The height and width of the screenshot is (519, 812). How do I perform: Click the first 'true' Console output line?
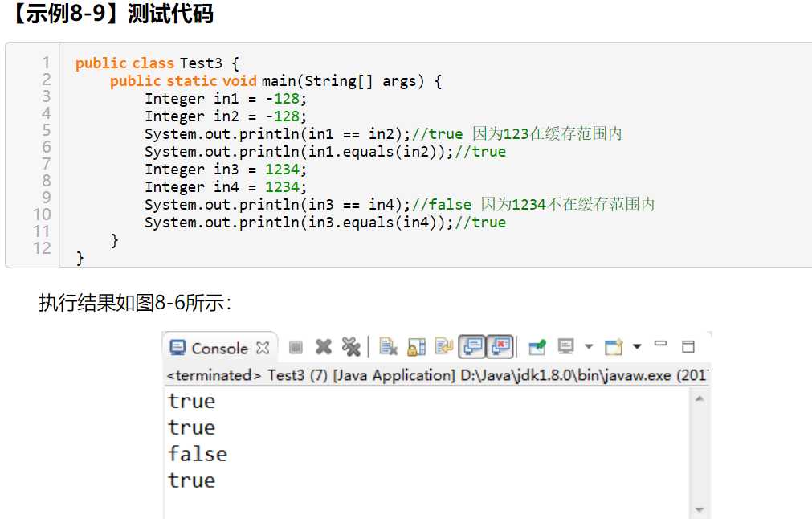[191, 401]
